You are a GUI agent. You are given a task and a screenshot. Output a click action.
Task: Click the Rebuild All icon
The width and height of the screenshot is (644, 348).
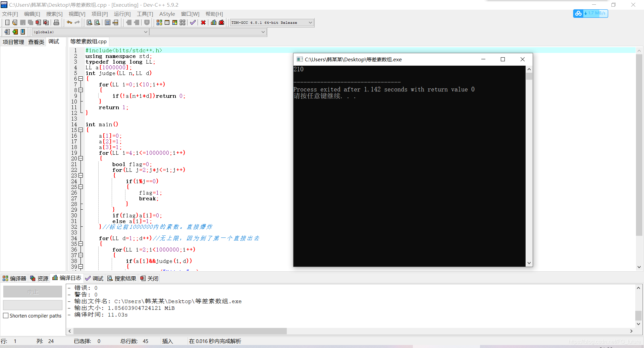pos(182,22)
